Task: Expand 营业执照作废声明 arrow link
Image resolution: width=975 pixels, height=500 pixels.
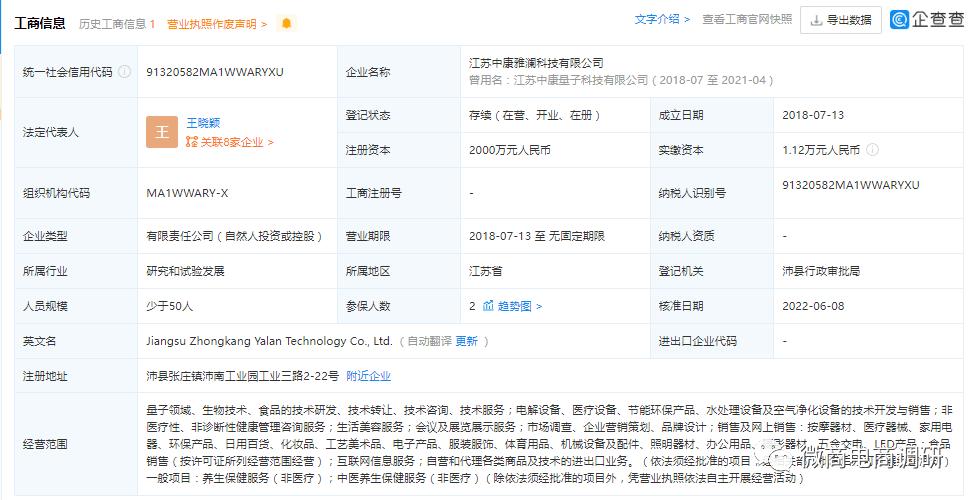Action: pos(217,24)
